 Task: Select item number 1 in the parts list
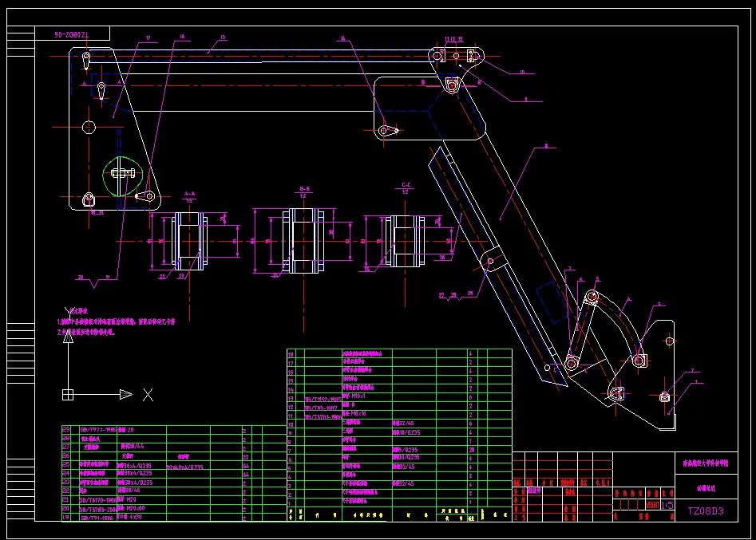pos(290,503)
